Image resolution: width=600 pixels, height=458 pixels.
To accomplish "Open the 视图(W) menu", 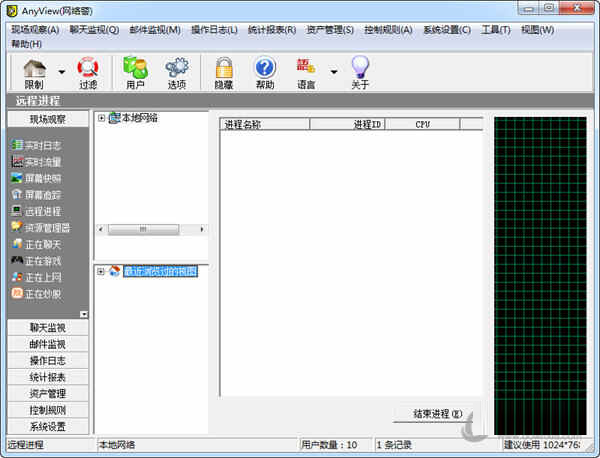I will click(x=538, y=30).
